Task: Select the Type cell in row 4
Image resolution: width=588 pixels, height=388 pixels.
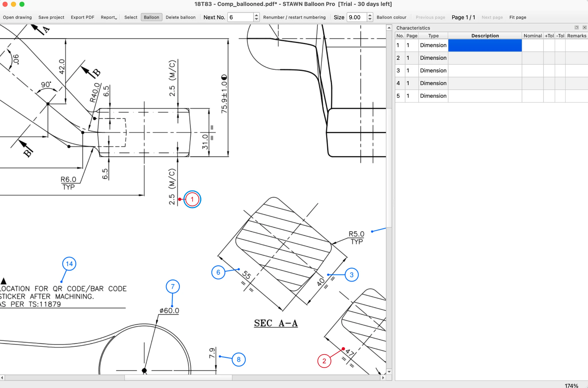Action: point(433,83)
